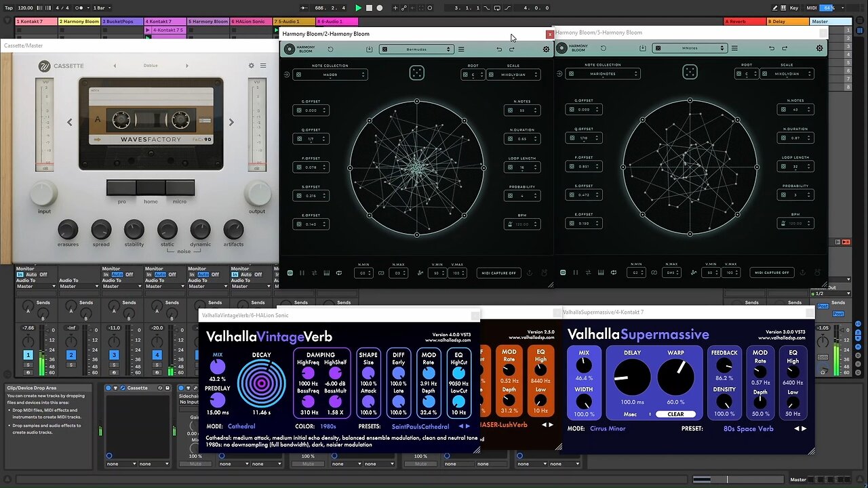Stop playback with the transport stop button
The height and width of the screenshot is (488, 868).
click(x=369, y=8)
